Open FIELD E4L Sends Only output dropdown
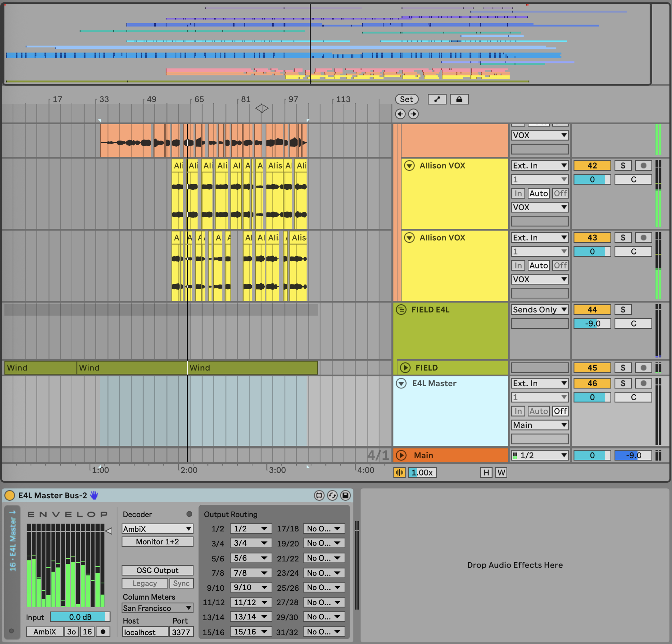 click(x=539, y=310)
